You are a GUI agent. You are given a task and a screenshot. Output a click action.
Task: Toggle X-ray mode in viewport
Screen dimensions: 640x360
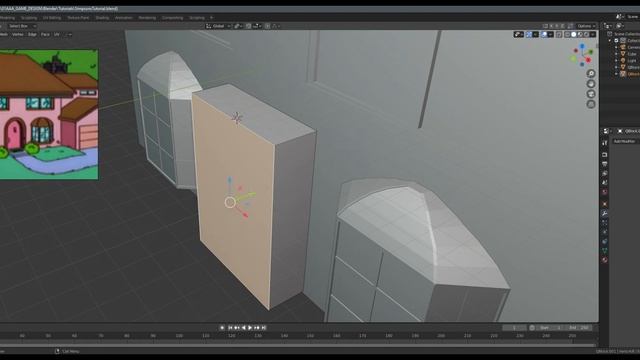[x=559, y=35]
